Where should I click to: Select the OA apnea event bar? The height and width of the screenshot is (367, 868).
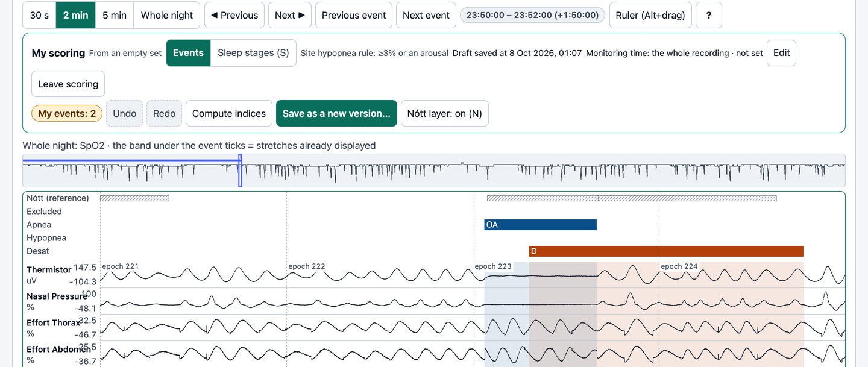(541, 225)
